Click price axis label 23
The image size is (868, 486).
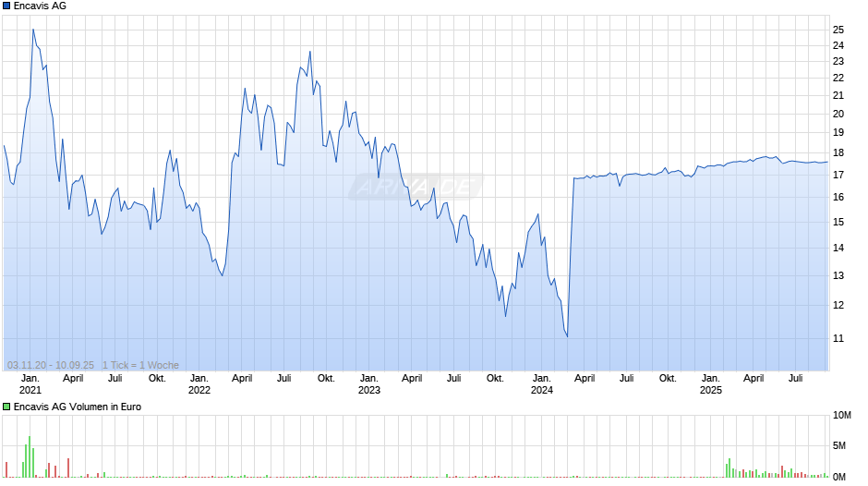click(838, 62)
